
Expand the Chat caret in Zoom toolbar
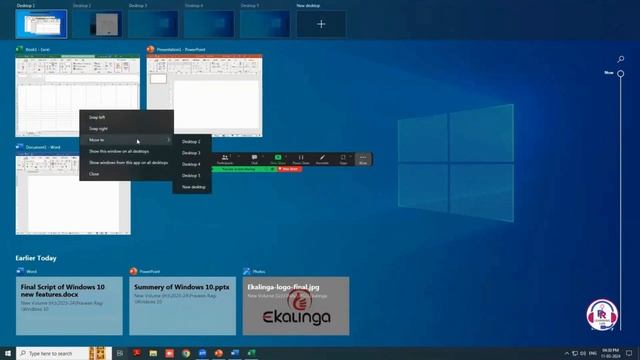263,156
